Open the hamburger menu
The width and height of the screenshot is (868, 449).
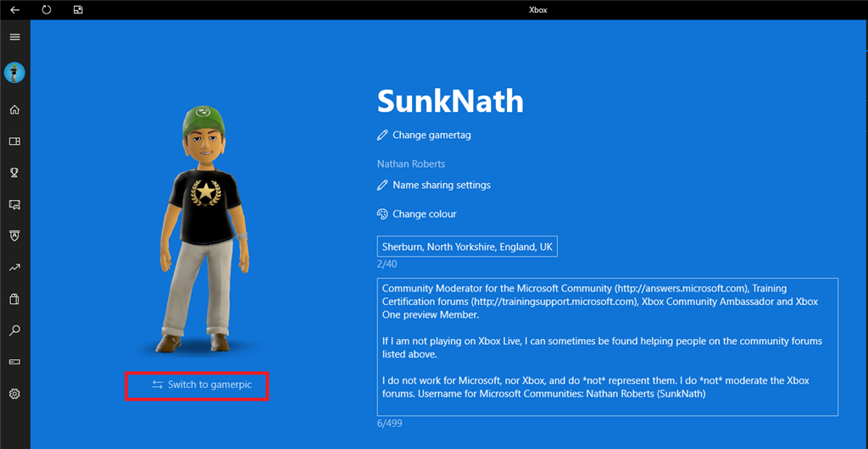(x=15, y=37)
